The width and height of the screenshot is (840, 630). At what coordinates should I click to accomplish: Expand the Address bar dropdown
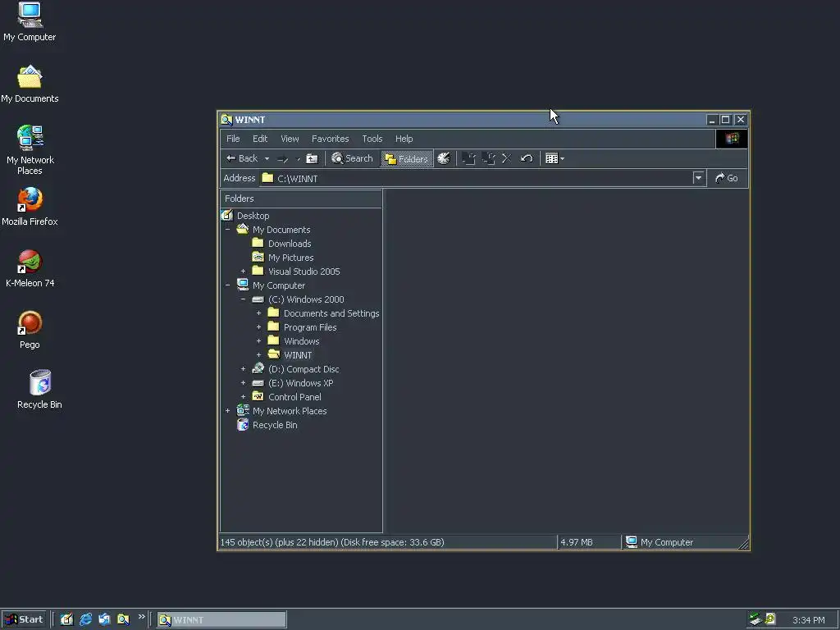[698, 178]
